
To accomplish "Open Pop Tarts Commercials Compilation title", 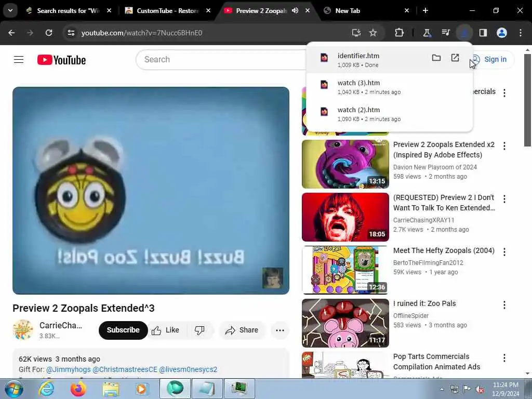I will coord(436,362).
